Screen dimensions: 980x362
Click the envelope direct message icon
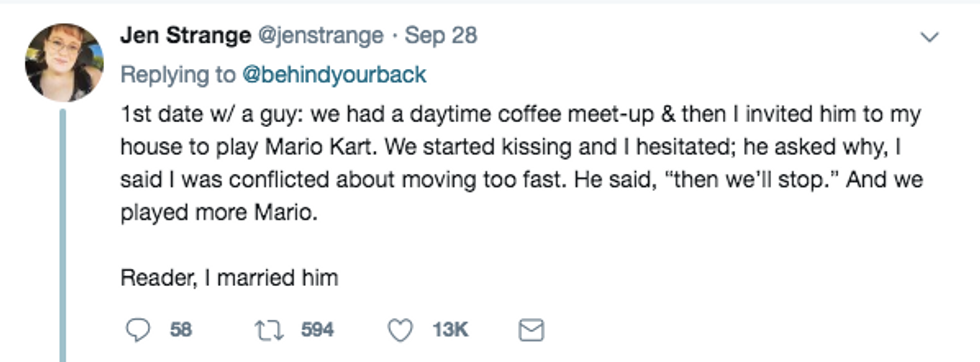531,330
